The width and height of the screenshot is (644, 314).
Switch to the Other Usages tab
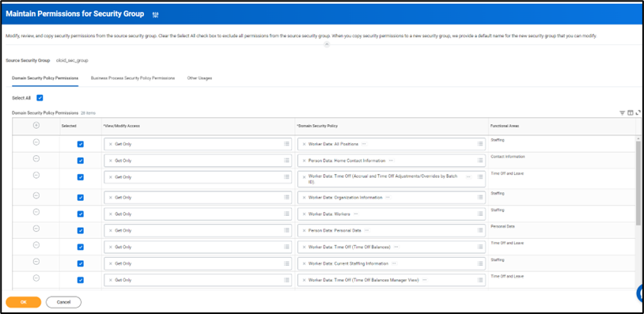click(199, 78)
